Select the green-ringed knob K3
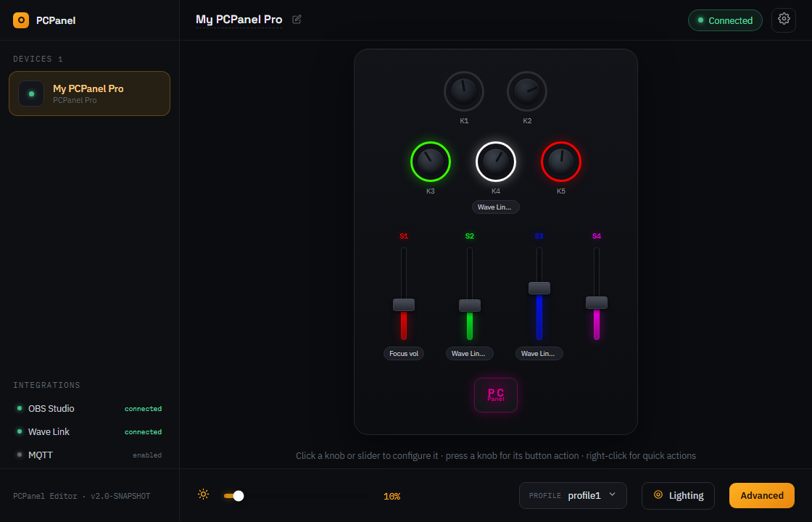This screenshot has height=522, width=812. [x=431, y=162]
